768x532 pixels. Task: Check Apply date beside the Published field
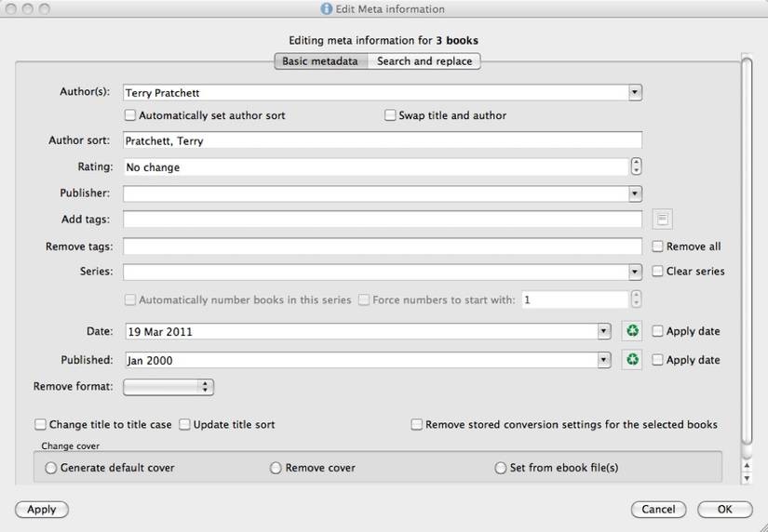pos(657,360)
